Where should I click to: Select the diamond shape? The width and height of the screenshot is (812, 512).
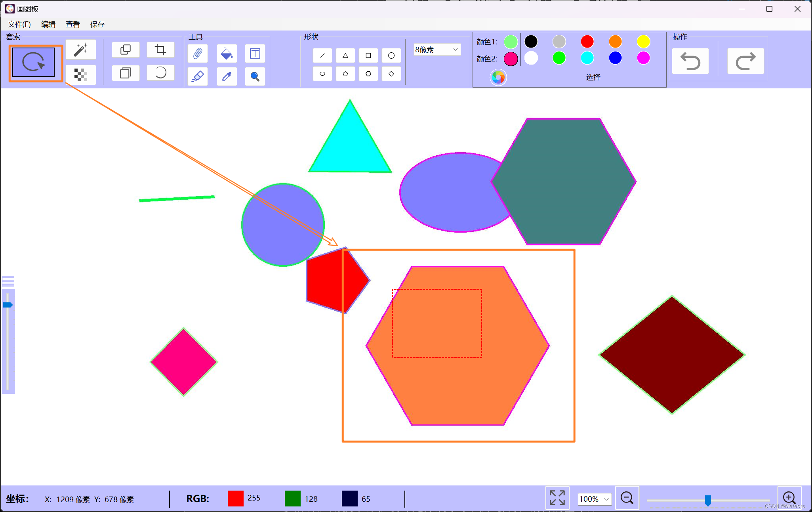pos(391,74)
